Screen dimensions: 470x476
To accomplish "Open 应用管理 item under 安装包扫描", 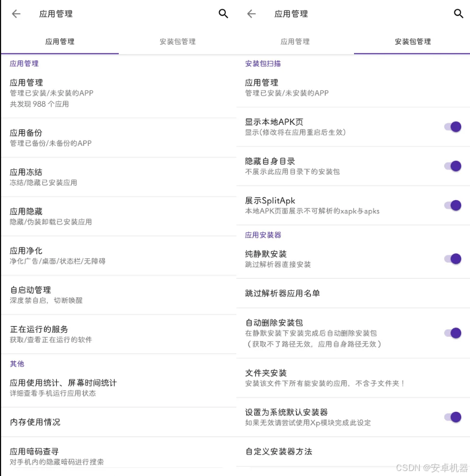I will [353, 88].
